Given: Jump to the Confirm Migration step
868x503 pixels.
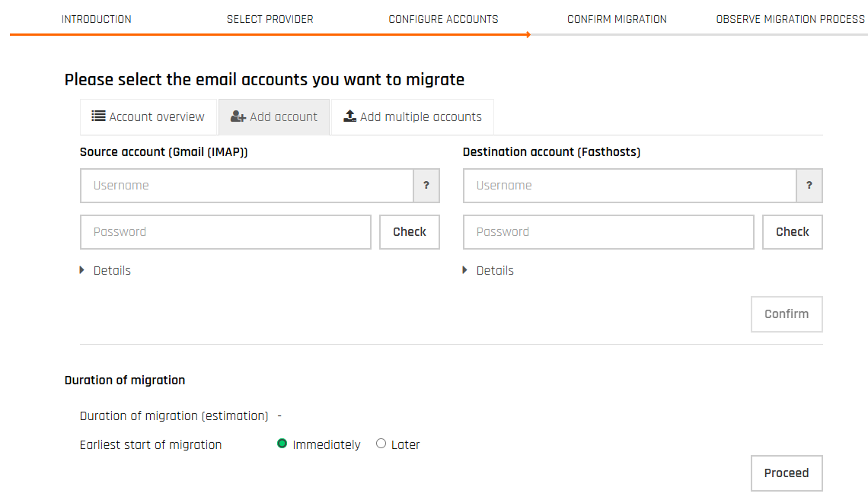Looking at the screenshot, I should 617,19.
